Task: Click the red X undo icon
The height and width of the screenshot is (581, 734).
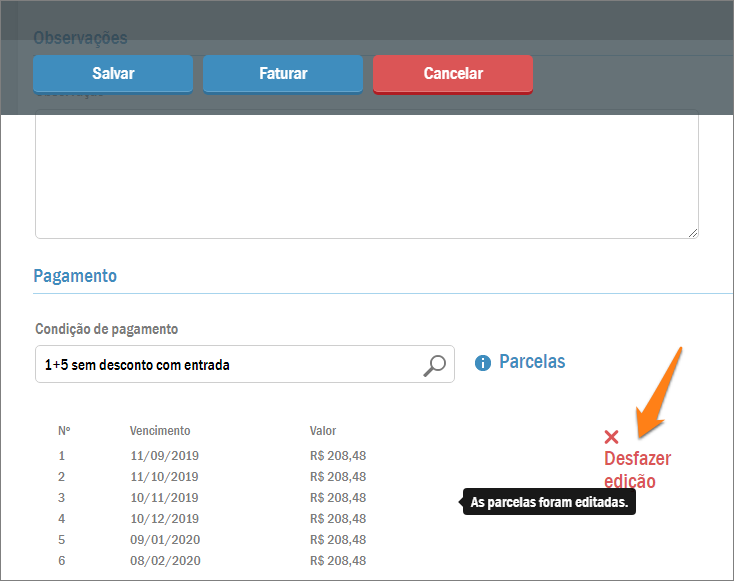Action: pyautogui.click(x=612, y=437)
